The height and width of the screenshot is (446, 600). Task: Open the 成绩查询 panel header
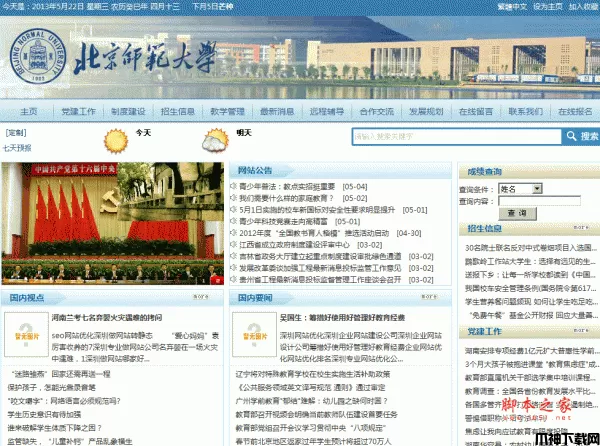point(484,171)
